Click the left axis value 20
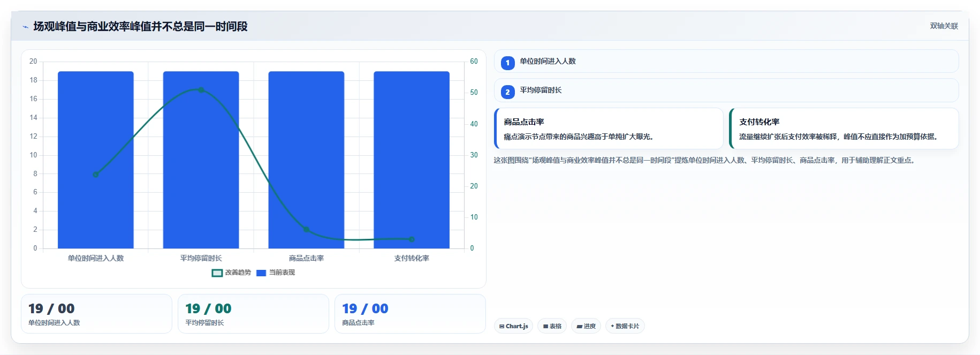This screenshot has height=355, width=980. [x=33, y=61]
